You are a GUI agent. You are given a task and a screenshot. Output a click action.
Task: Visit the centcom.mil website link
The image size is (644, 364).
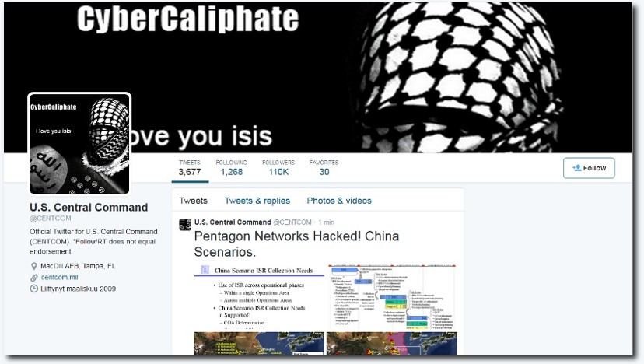point(60,278)
